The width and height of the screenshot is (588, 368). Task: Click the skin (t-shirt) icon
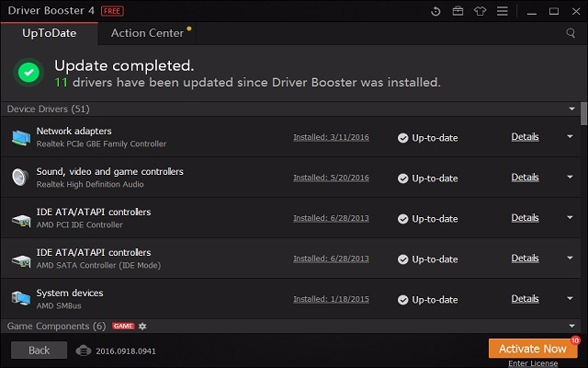480,11
